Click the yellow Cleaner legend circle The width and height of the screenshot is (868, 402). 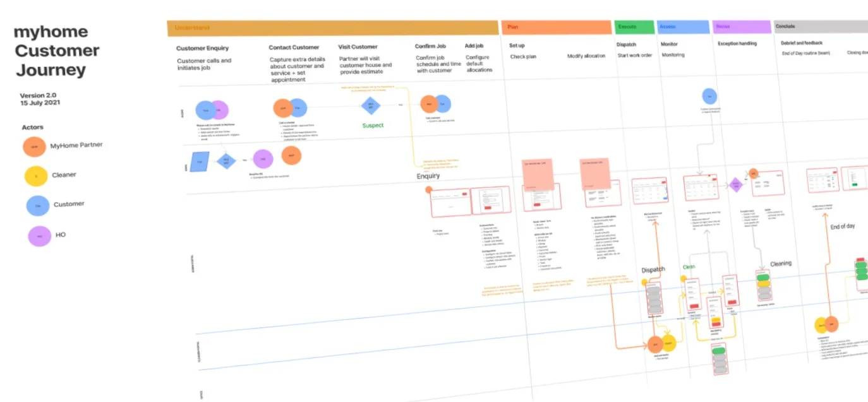click(36, 175)
